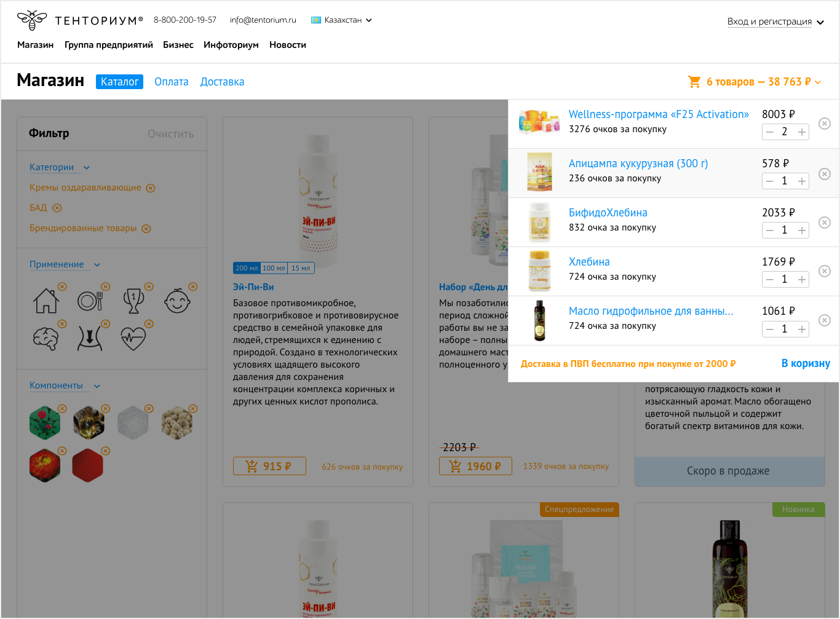
Task: Remove the БАД category filter
Action: (x=57, y=208)
